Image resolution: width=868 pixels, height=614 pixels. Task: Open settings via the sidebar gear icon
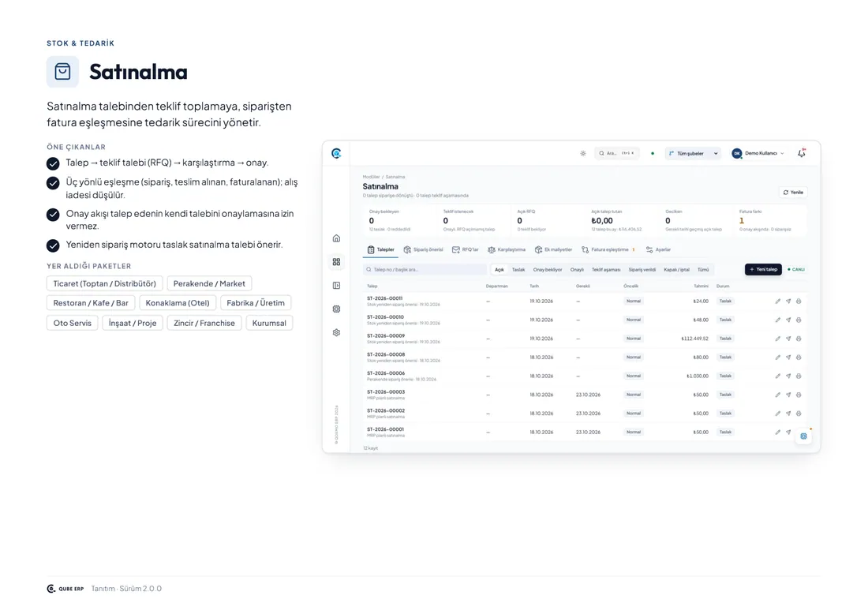pyautogui.click(x=336, y=333)
